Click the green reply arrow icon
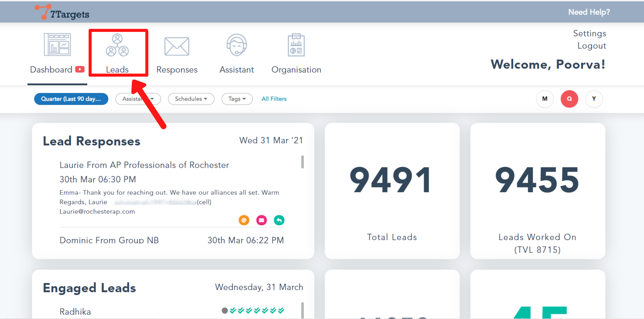 tap(279, 220)
